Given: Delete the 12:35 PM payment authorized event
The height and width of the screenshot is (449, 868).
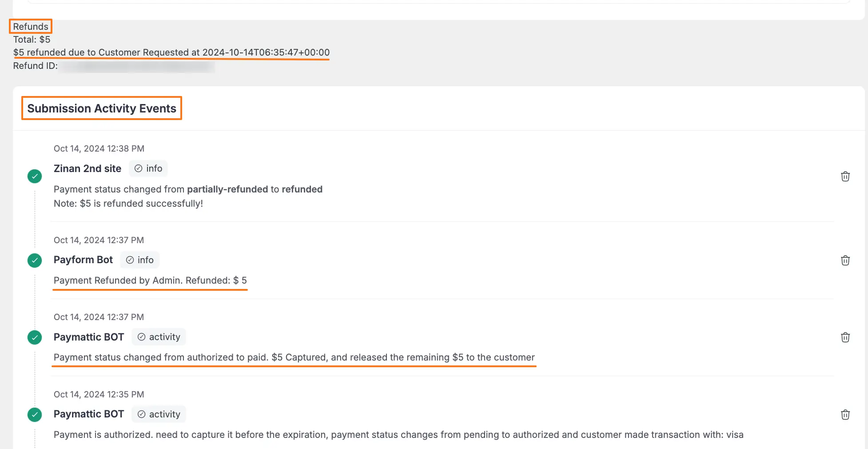Looking at the screenshot, I should tap(845, 415).
